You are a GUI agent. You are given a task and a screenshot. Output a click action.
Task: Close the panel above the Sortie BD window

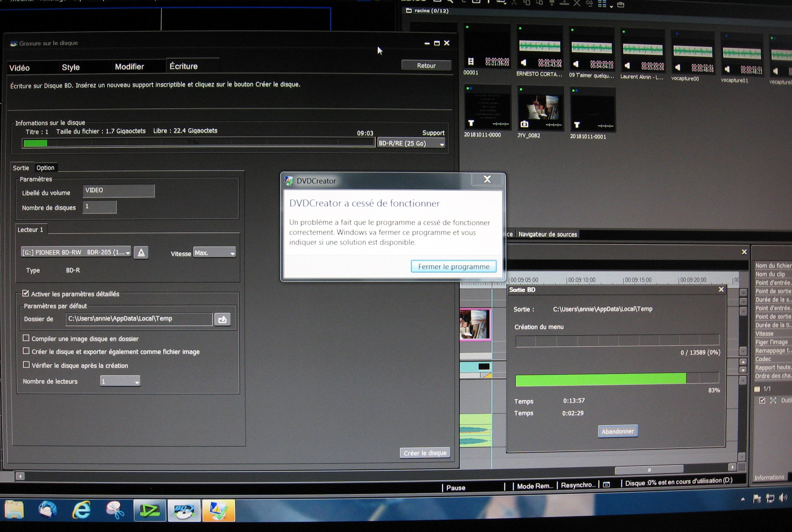pyautogui.click(x=744, y=252)
